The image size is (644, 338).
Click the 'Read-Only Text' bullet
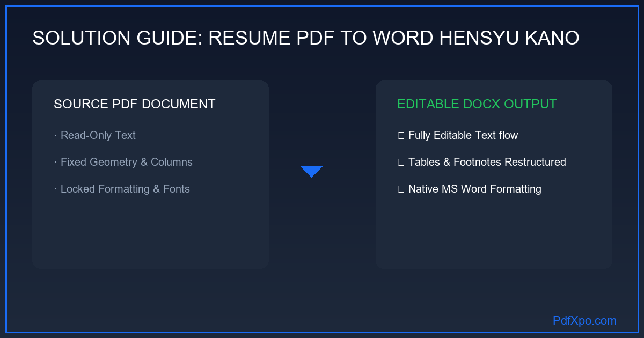[95, 135]
